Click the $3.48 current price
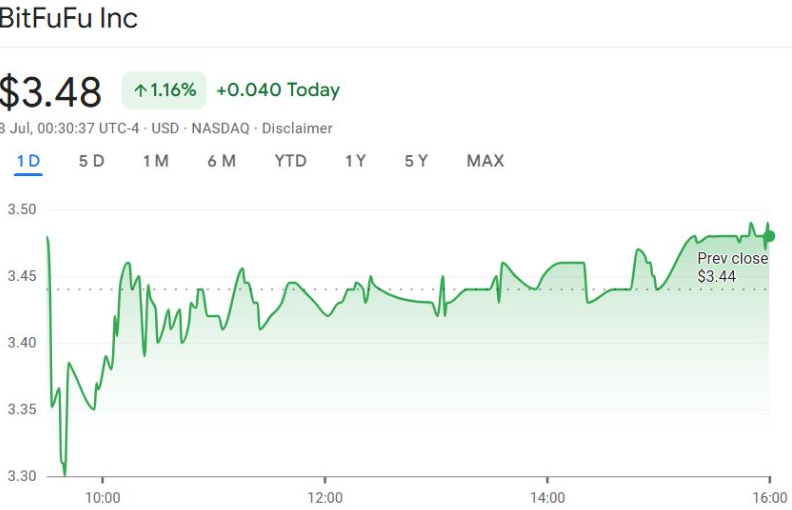The width and height of the screenshot is (792, 510). 50,92
